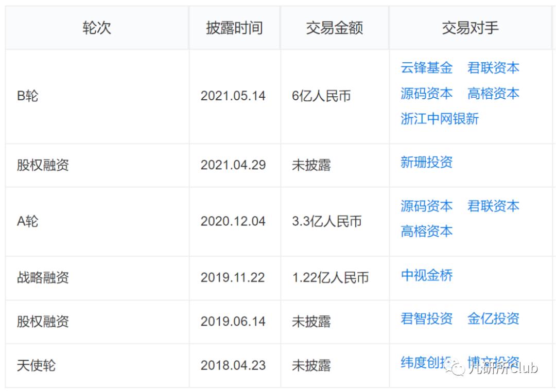This screenshot has width=556, height=392.
Task: Select the date 2021.04.29
Action: click(x=233, y=165)
